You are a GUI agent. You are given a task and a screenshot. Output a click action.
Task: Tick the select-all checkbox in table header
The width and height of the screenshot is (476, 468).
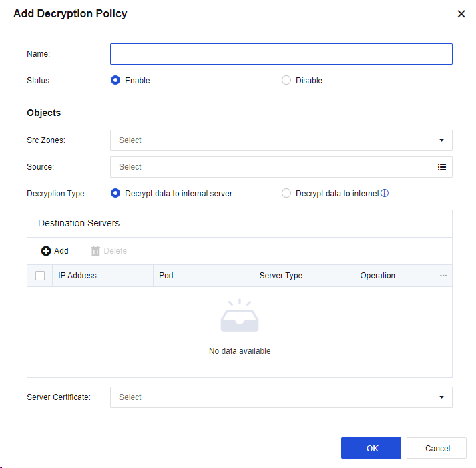pos(40,276)
